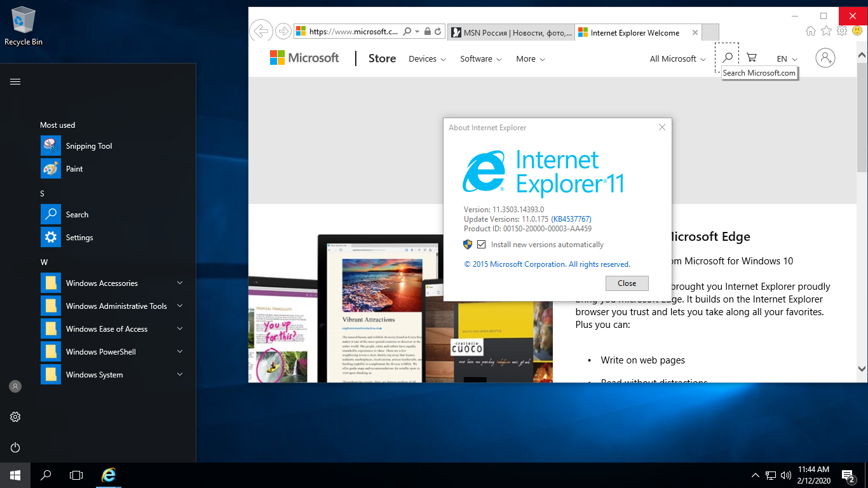Click Internet Explorer icon on taskbar

pyautogui.click(x=109, y=475)
